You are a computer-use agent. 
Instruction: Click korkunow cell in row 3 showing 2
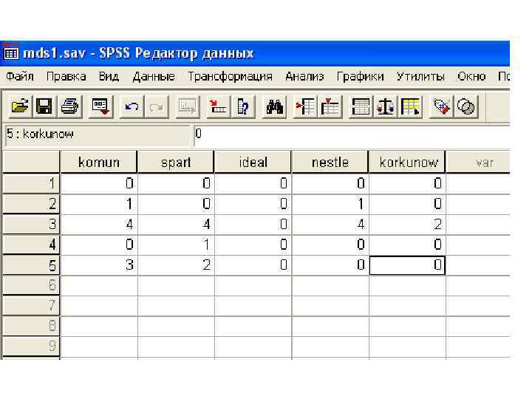click(x=407, y=225)
